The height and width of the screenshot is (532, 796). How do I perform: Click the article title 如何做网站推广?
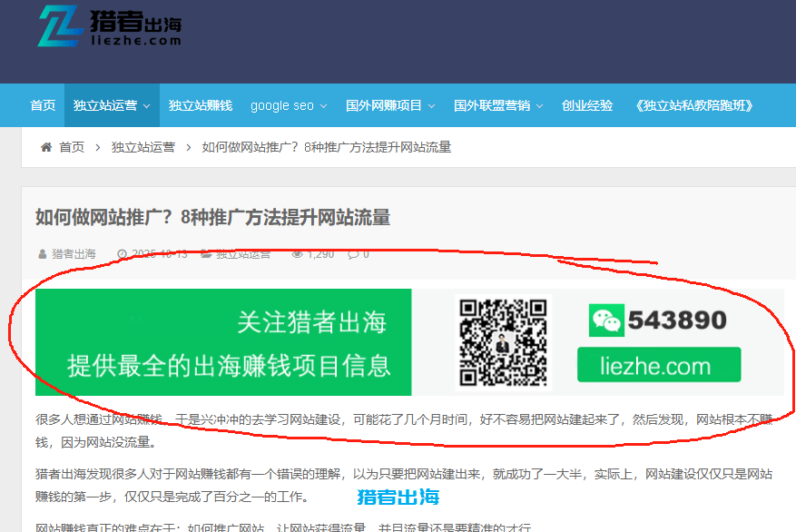click(212, 217)
